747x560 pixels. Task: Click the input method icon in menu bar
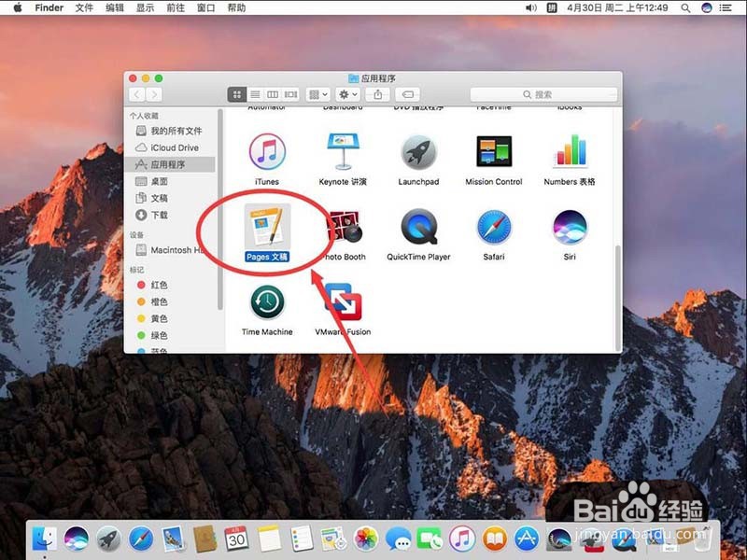pos(552,7)
